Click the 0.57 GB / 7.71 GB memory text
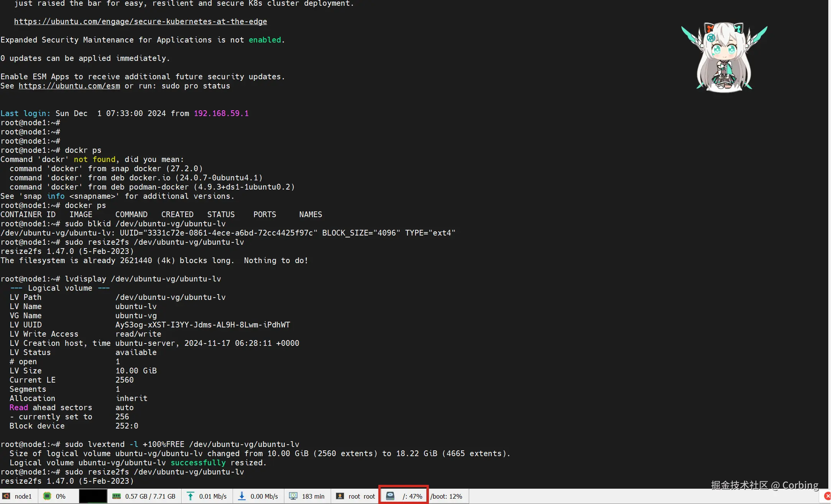The image size is (831, 504). [150, 496]
